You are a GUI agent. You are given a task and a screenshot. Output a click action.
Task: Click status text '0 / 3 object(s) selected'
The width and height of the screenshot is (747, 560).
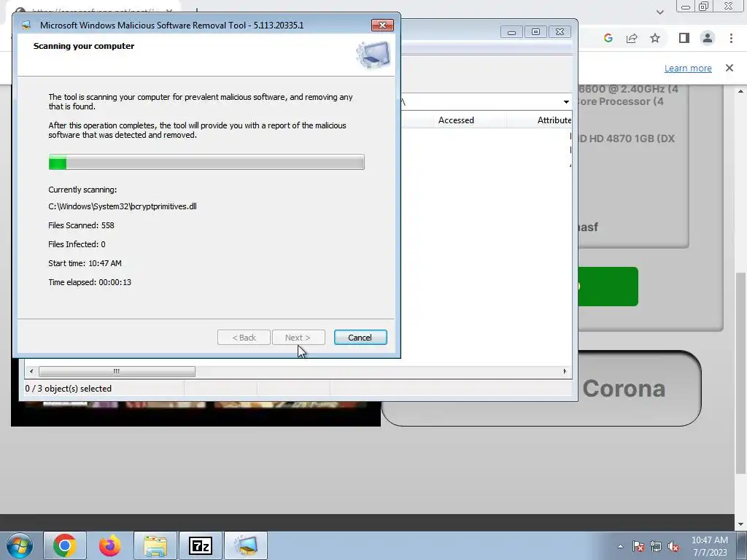pyautogui.click(x=69, y=389)
